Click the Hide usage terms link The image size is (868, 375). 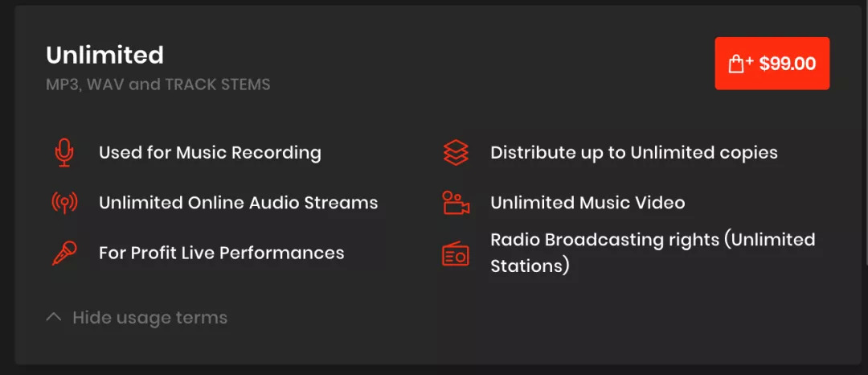(149, 318)
